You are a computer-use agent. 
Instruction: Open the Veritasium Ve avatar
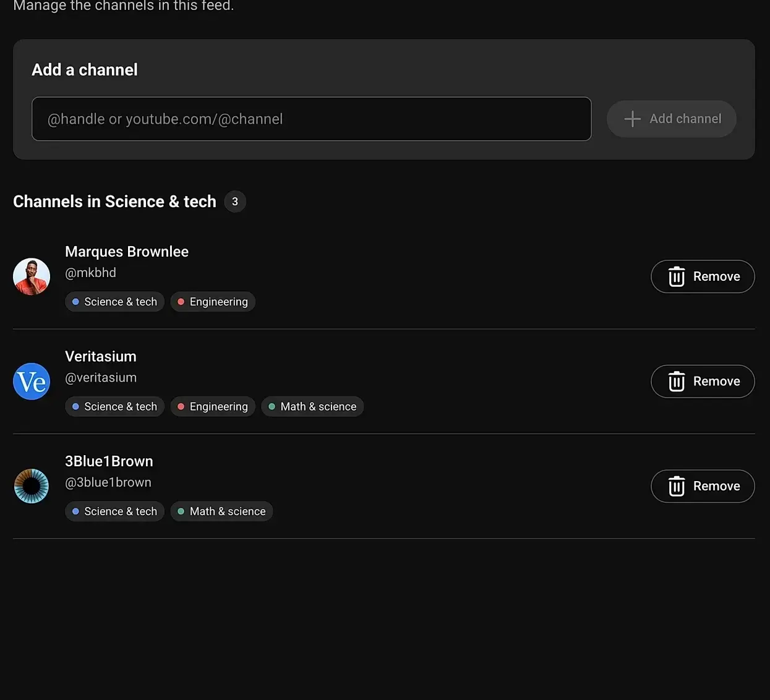[32, 382]
